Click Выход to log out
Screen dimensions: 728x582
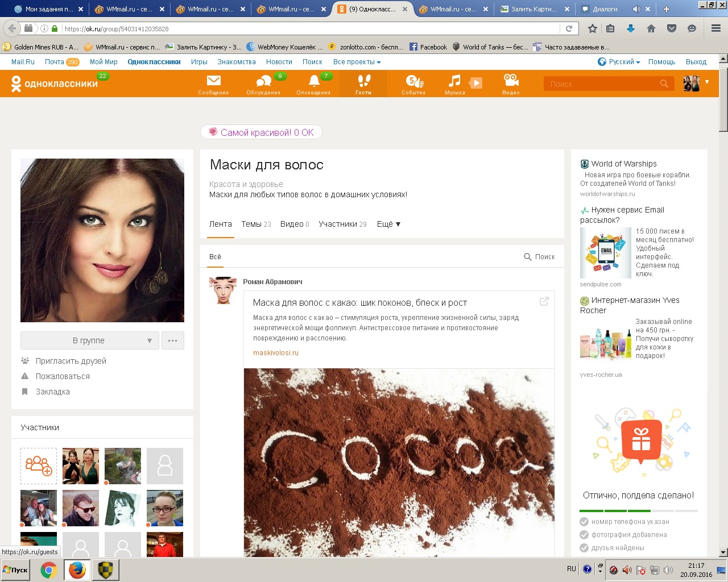[696, 62]
